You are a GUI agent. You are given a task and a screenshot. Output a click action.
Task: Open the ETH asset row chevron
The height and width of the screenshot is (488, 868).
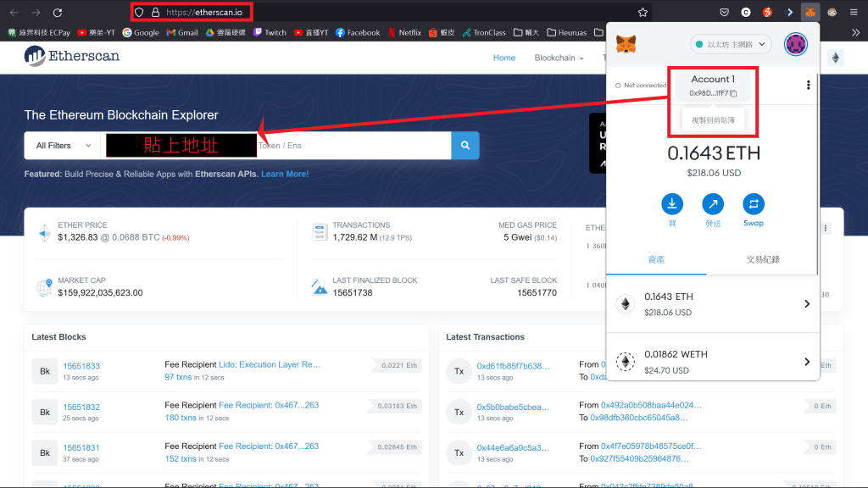coord(807,304)
